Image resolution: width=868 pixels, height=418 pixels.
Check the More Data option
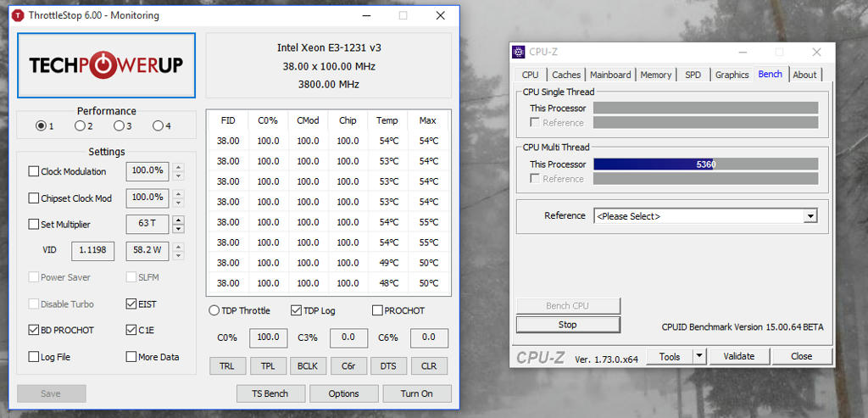click(131, 357)
